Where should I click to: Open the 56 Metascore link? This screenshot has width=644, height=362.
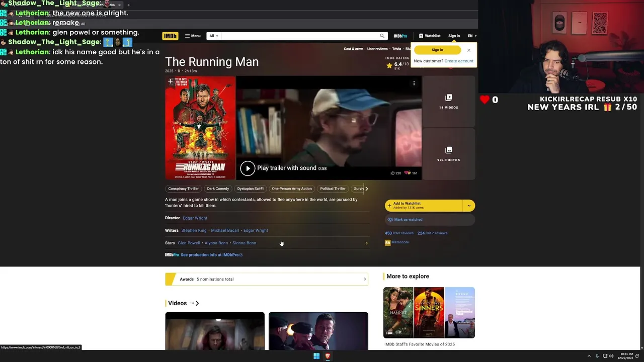coord(397,242)
